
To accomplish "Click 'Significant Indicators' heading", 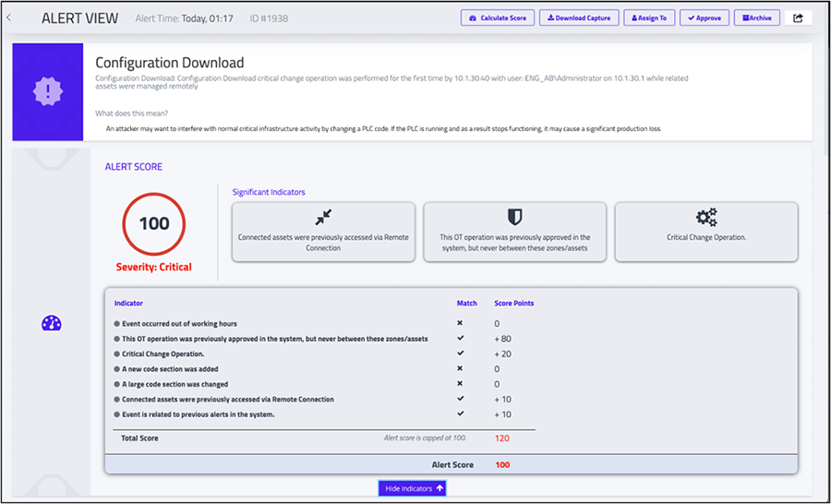I will (269, 192).
